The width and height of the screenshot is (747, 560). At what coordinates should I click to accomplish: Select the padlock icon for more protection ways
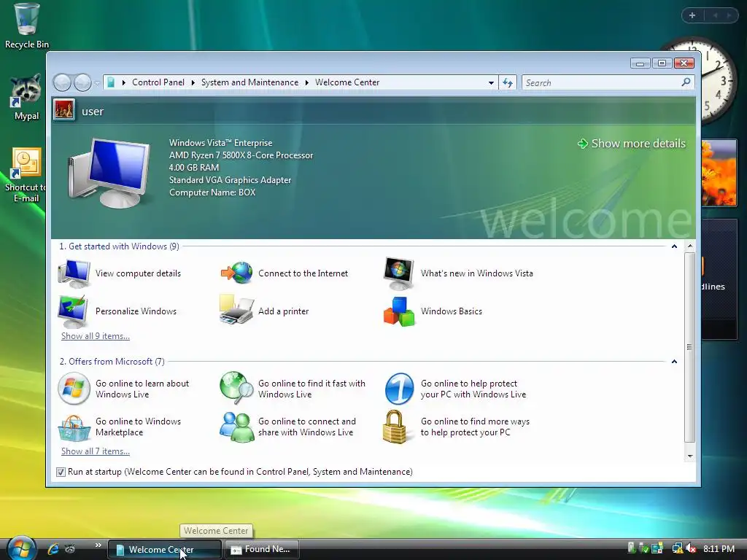point(395,427)
